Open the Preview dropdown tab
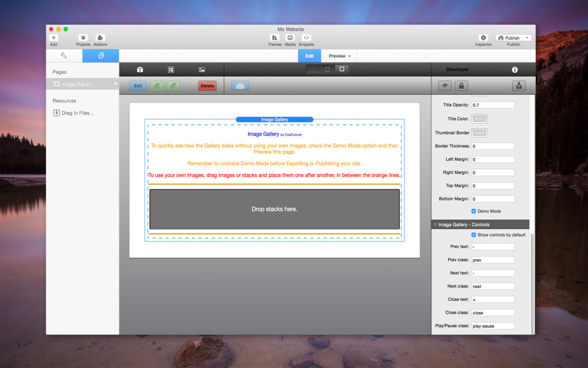Viewport: 588px width, 368px height. tap(340, 56)
